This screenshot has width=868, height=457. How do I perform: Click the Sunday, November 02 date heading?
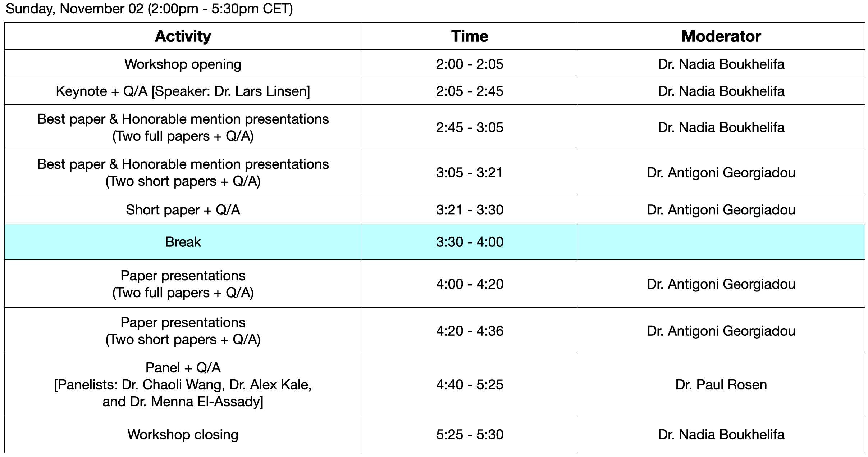tap(149, 9)
